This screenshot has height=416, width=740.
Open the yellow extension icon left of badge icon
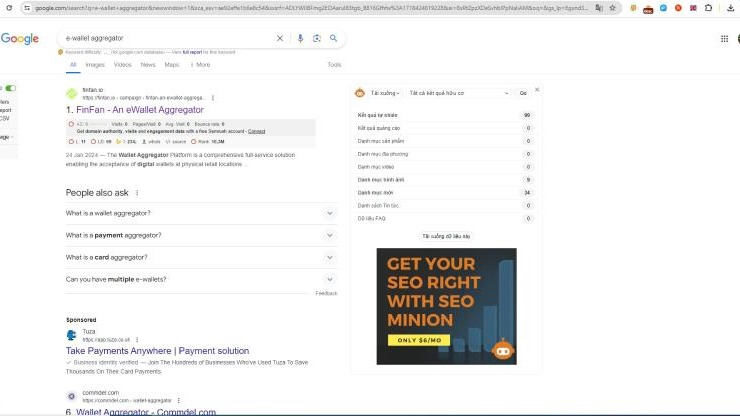click(x=633, y=8)
